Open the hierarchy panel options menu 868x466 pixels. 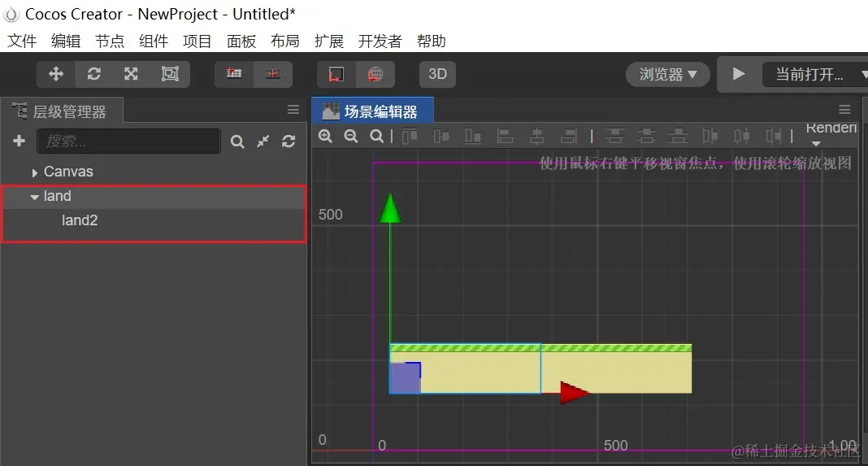coord(293,110)
